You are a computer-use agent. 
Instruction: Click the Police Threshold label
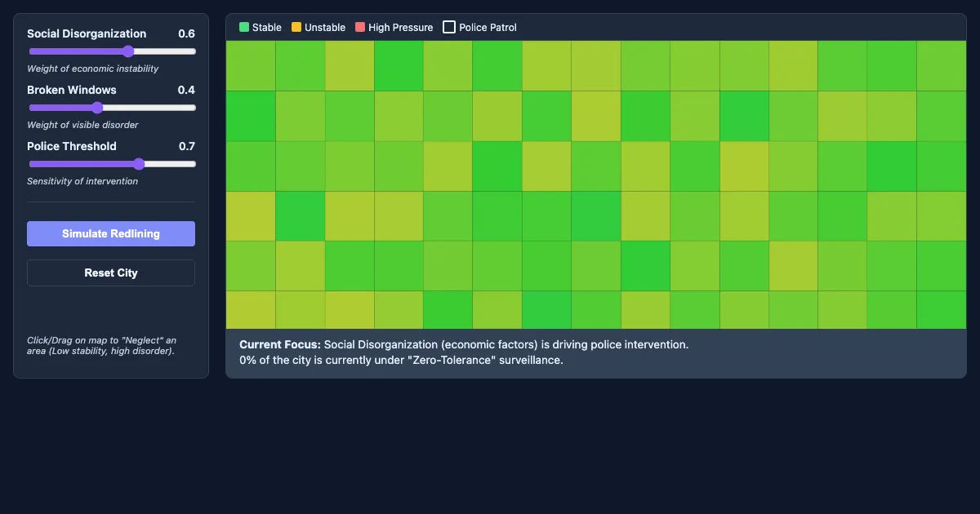tap(72, 146)
